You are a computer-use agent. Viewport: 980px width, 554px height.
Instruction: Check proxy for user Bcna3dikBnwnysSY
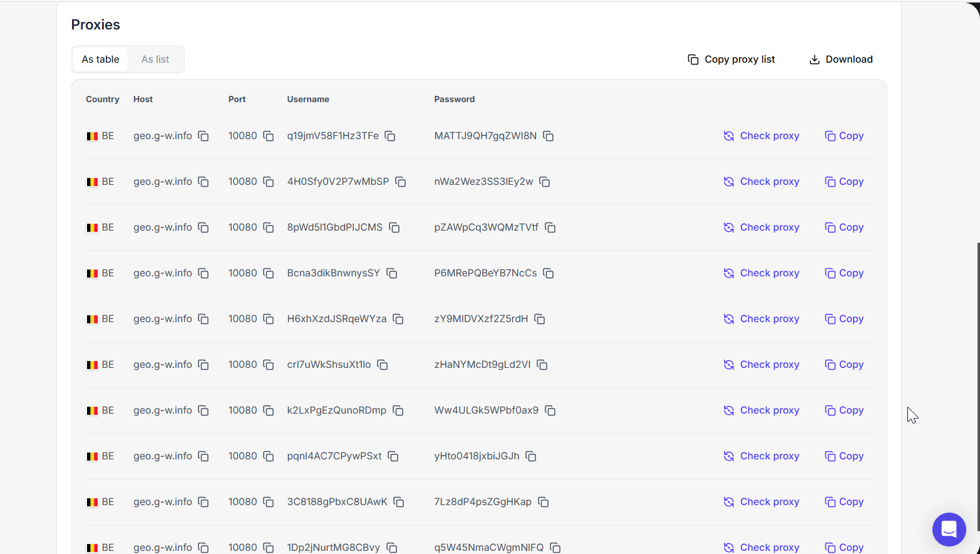[x=761, y=273]
